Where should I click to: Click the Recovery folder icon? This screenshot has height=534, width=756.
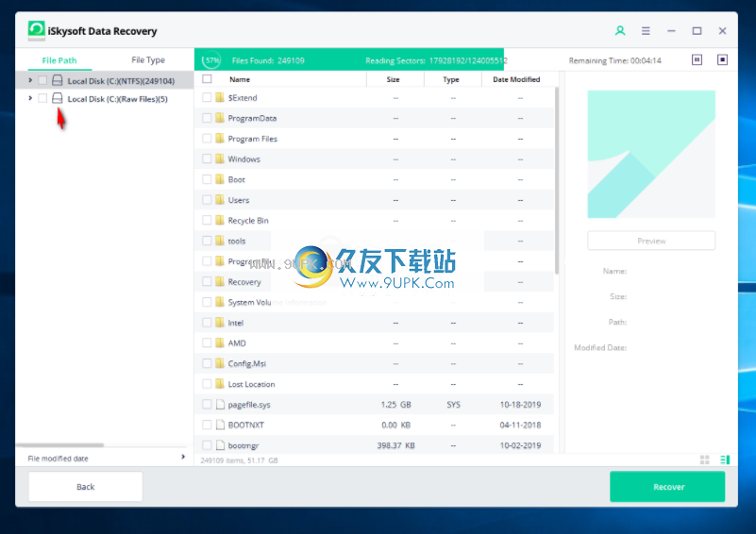(220, 281)
